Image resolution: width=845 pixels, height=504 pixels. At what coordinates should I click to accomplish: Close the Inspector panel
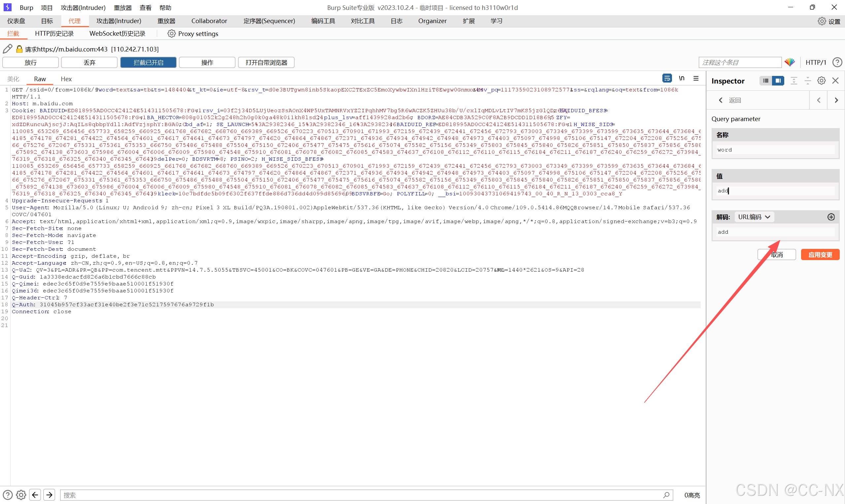tap(835, 81)
